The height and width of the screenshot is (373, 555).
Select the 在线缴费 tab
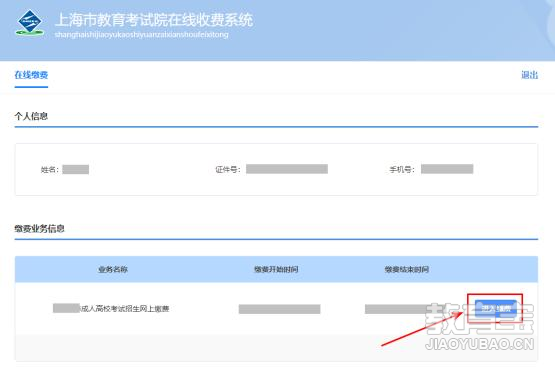[31, 75]
